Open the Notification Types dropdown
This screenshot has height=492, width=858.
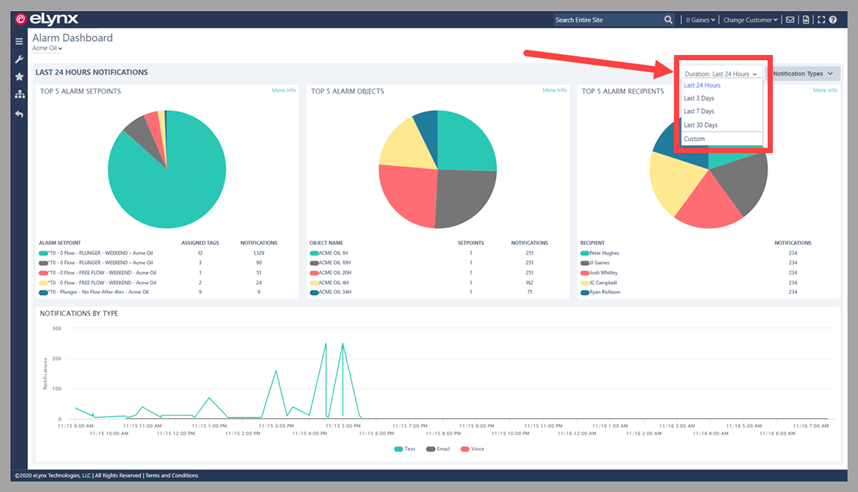803,73
